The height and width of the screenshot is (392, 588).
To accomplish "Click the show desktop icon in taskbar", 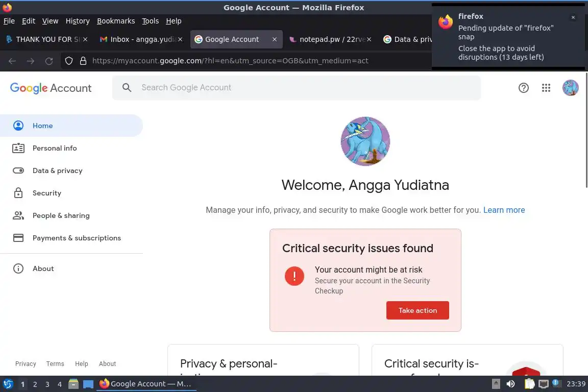I will [88, 384].
